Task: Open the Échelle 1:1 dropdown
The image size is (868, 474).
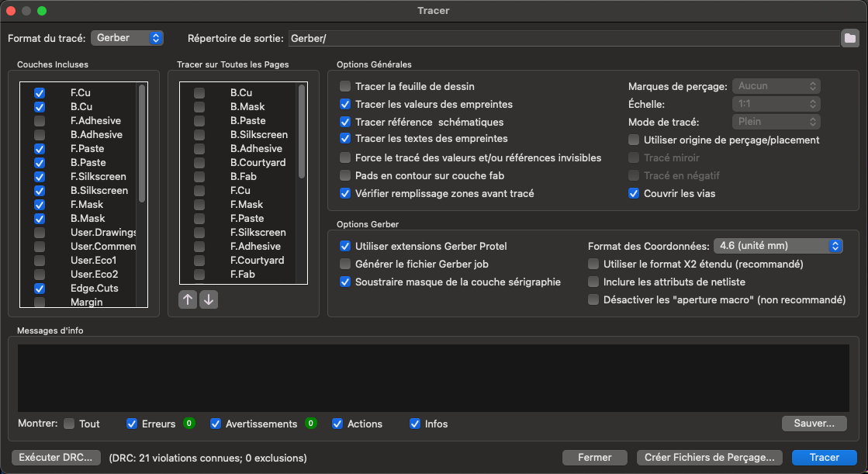Action: click(776, 103)
